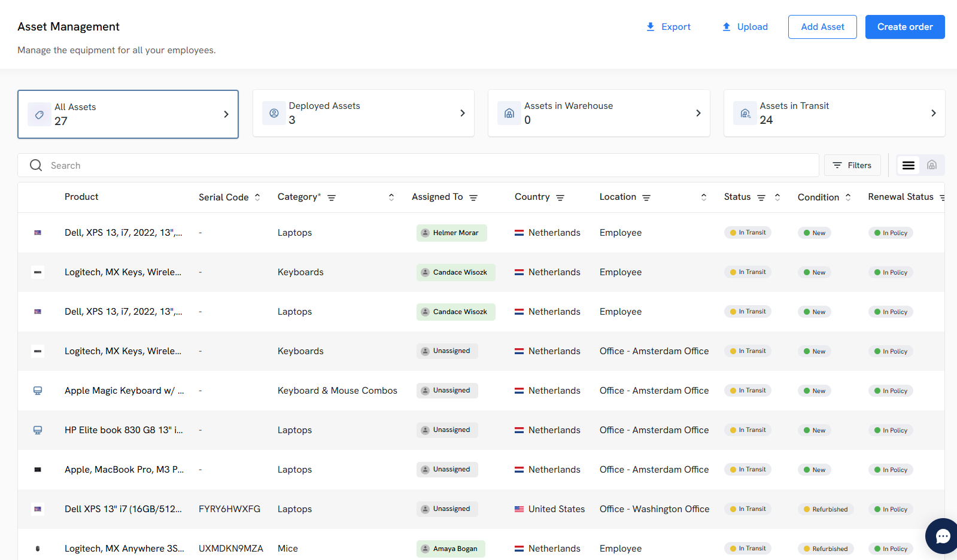Open the Location column filter icon
The image size is (957, 560).
click(x=646, y=197)
